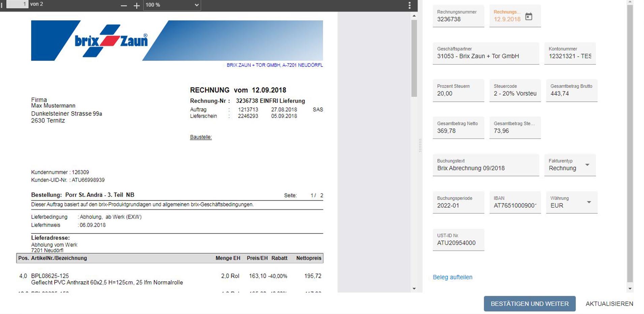Viewport: 644px width, 314px height.
Task: Click the form panel scrollbar thumb
Action: (x=630, y=143)
